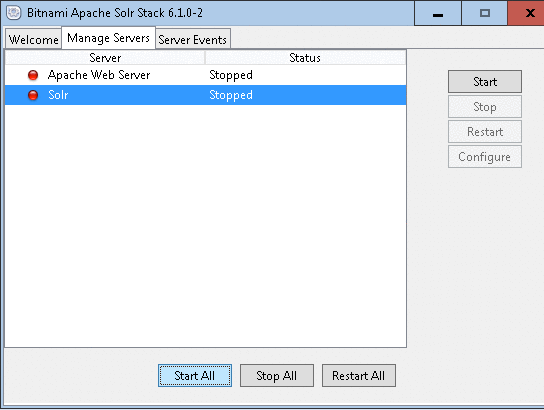Select the Solr row in server list
Screen dimensions: 544x410
(x=205, y=95)
